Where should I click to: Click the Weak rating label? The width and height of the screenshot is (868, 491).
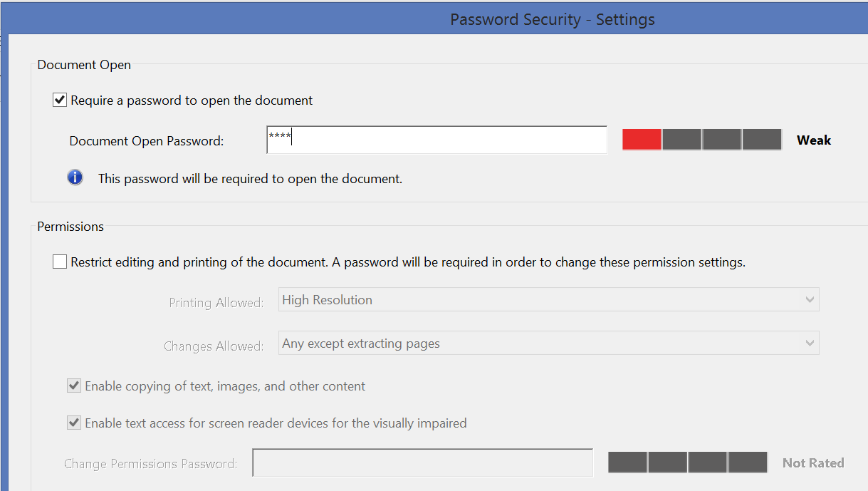[x=813, y=140]
